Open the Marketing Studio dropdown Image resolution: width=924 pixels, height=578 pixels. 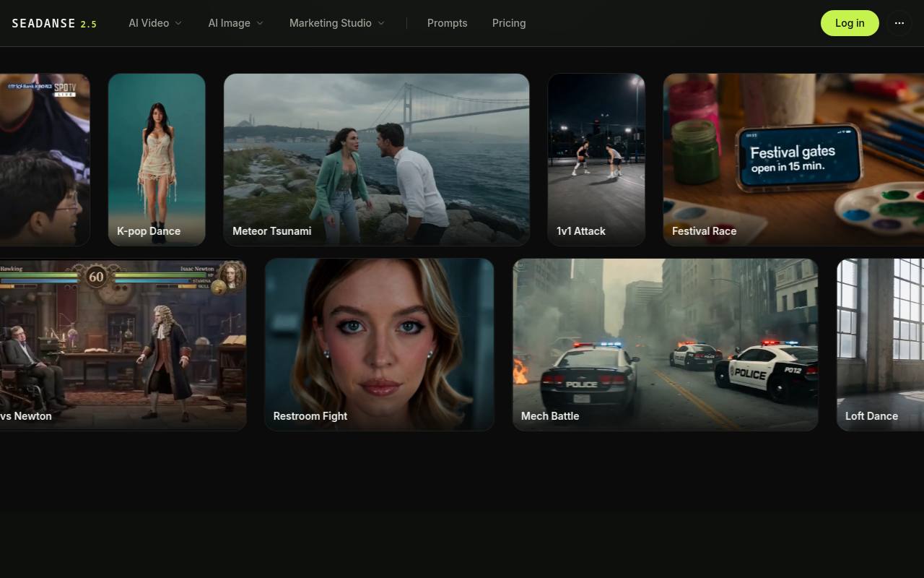tap(337, 23)
